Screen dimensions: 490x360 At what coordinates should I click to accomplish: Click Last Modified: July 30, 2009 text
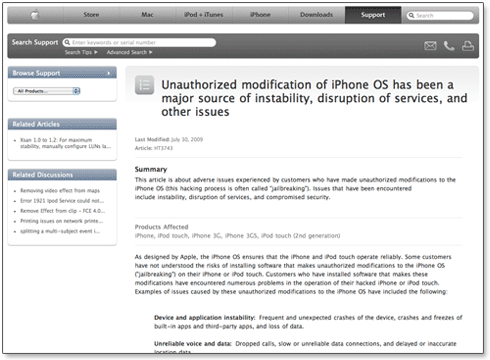pos(169,139)
